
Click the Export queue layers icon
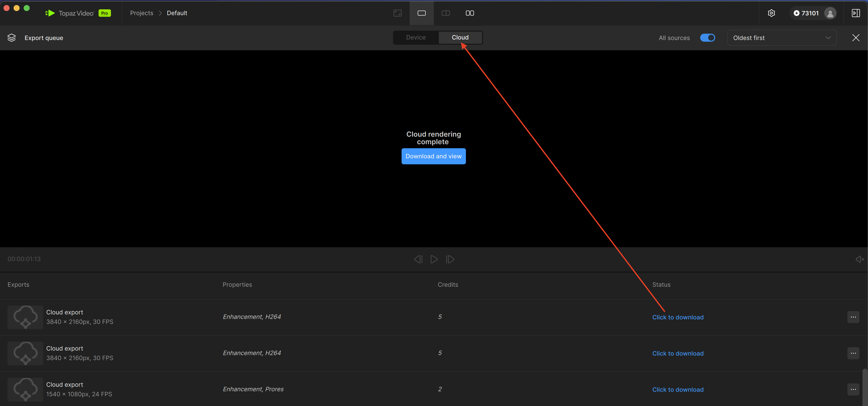click(12, 38)
